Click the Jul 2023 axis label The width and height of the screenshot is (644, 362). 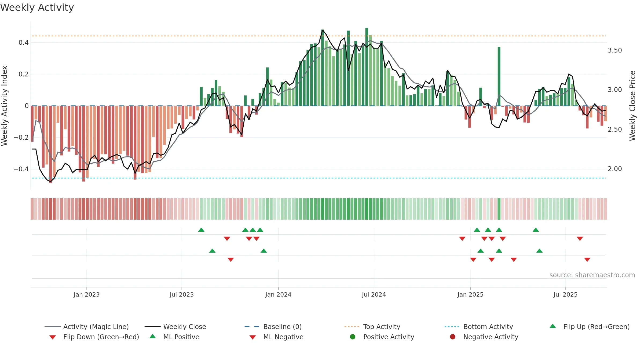pyautogui.click(x=182, y=294)
